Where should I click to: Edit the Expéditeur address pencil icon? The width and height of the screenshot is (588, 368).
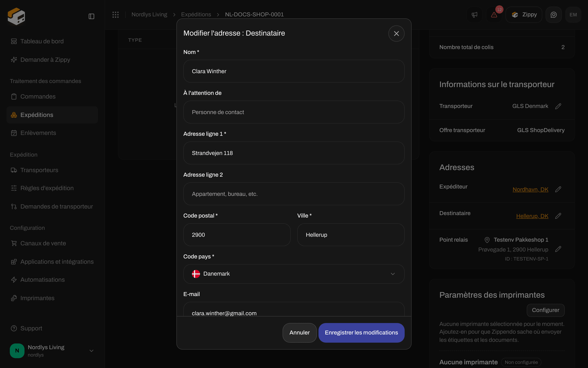tap(558, 189)
